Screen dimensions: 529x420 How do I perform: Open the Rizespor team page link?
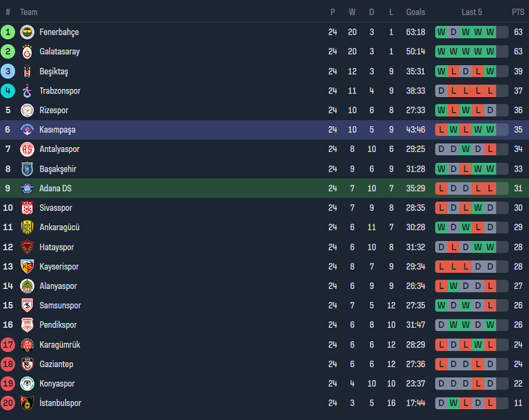click(x=54, y=110)
